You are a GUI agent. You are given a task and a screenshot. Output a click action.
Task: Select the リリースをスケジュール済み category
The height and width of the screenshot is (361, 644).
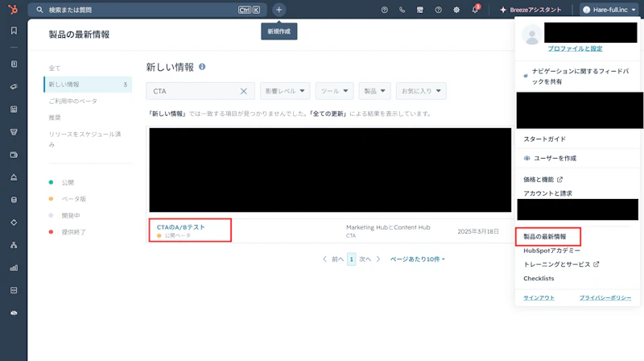85,139
